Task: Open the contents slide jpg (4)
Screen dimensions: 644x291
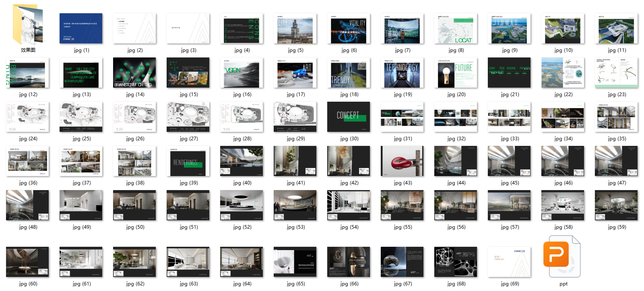Action: pos(242,29)
